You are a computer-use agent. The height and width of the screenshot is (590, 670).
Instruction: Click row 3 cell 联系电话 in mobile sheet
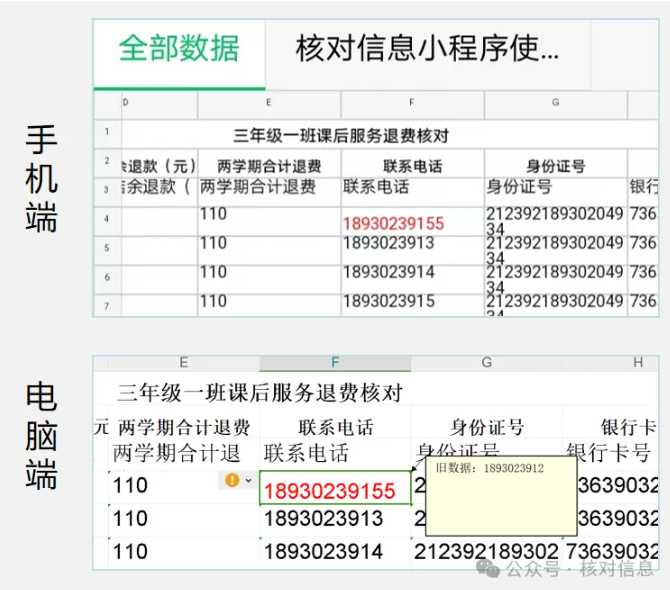click(x=412, y=192)
